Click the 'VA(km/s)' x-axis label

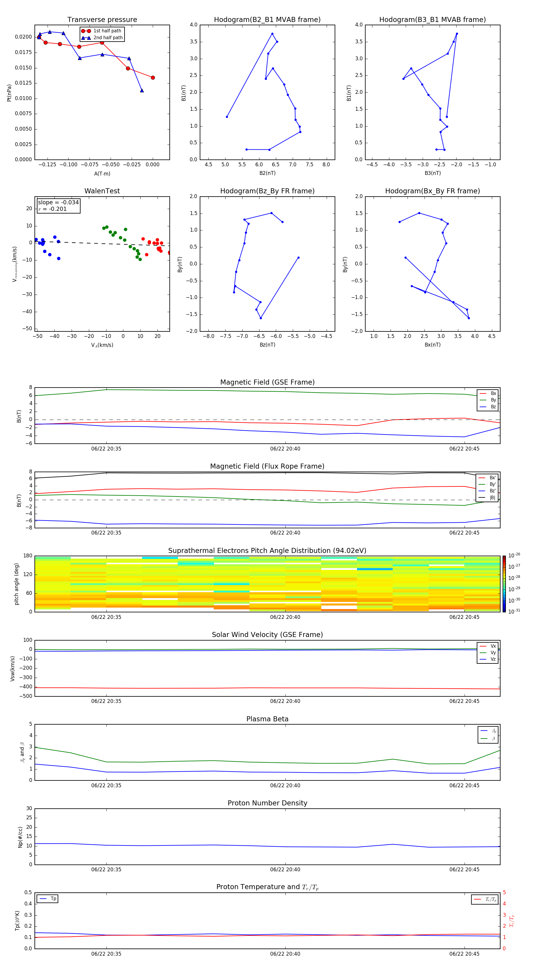coord(102,345)
